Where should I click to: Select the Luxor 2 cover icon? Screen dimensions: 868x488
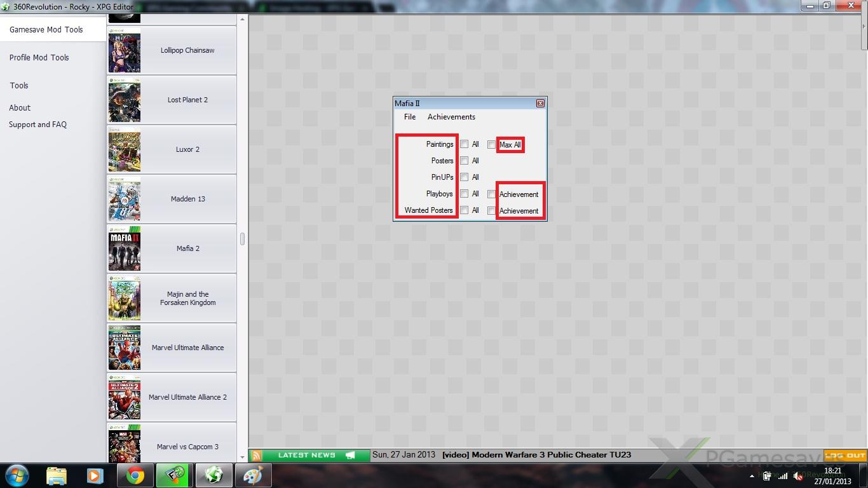125,149
